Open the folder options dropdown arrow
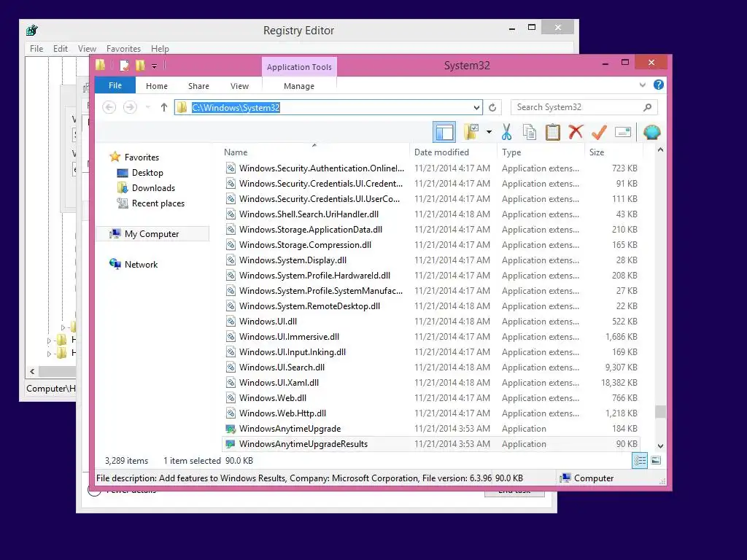 click(x=489, y=132)
